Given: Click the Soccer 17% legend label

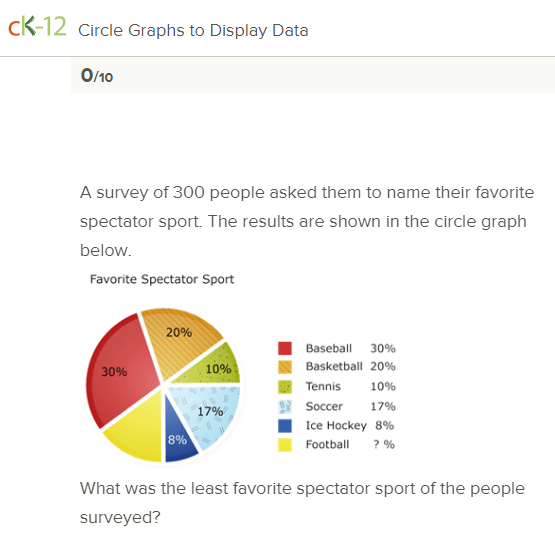Looking at the screenshot, I should [350, 406].
